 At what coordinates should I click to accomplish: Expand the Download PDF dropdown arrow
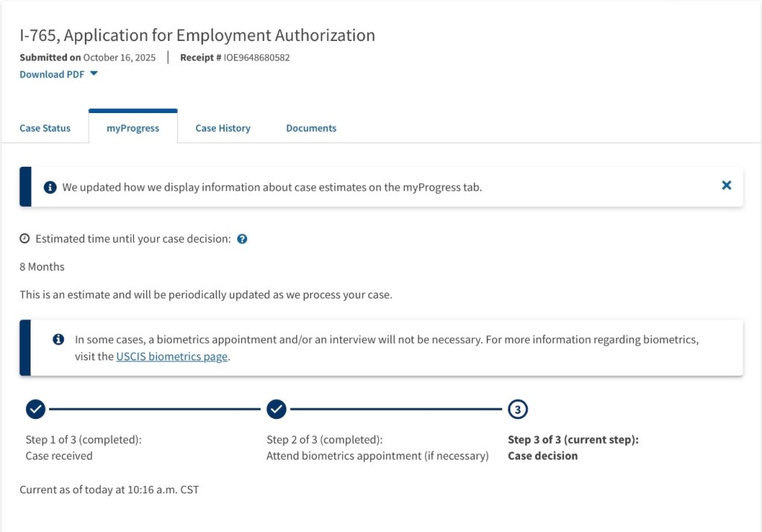pyautogui.click(x=94, y=74)
